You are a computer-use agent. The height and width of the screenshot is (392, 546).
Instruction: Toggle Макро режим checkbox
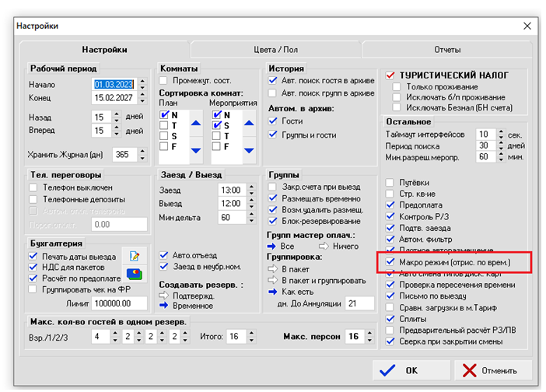pyautogui.click(x=390, y=263)
